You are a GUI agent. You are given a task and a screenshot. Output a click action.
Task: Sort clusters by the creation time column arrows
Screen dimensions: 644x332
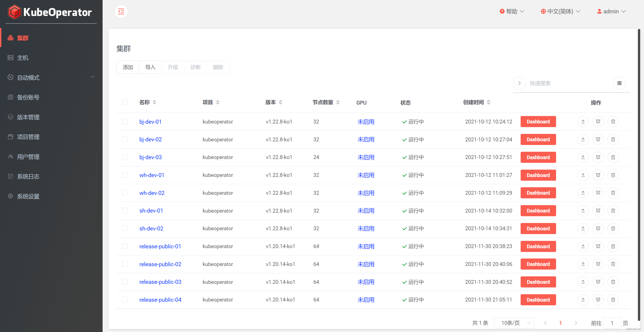tap(489, 102)
